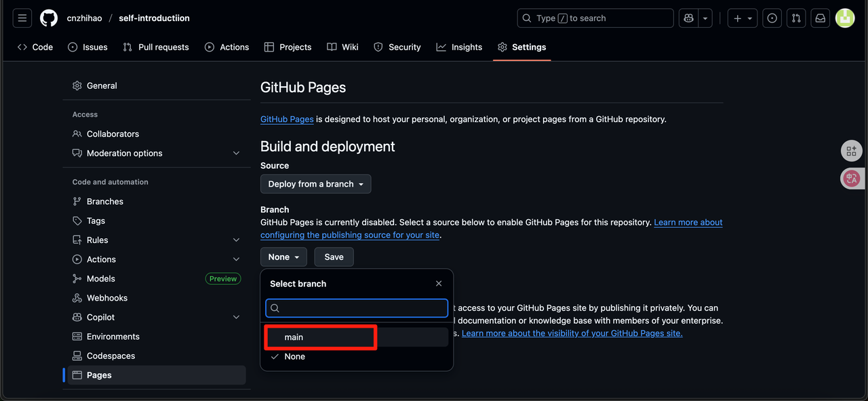Open Copilot chat icon in header
Image resolution: width=868 pixels, height=401 pixels.
tap(689, 18)
